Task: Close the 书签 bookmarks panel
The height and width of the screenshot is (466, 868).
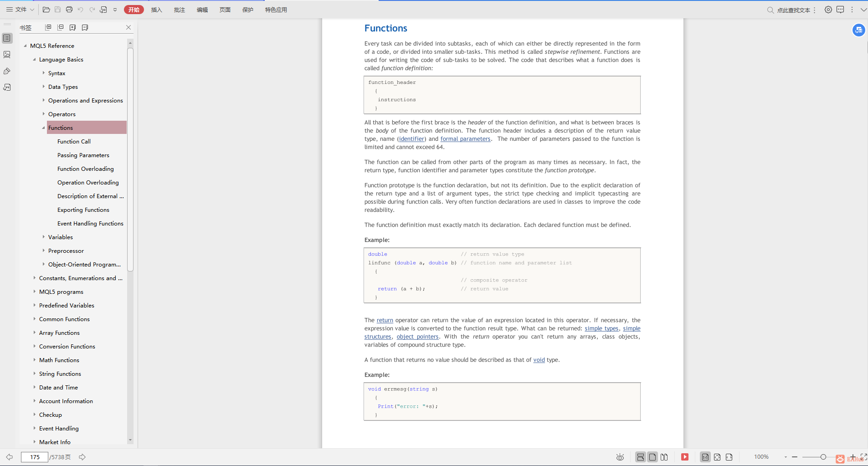Action: [x=128, y=27]
